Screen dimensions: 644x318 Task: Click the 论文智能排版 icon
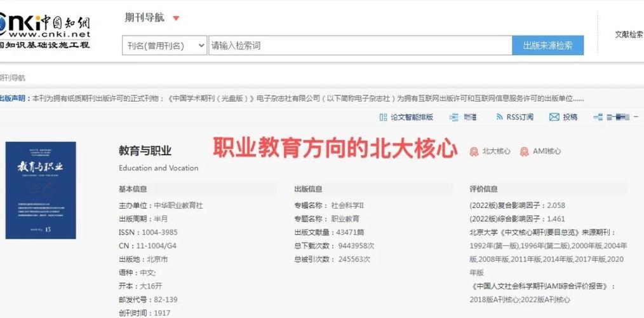[383, 117]
